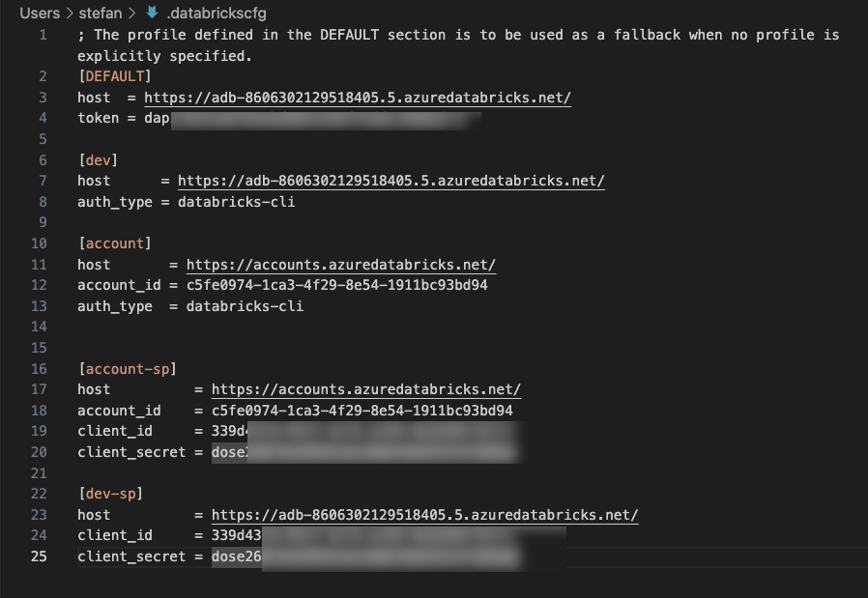The width and height of the screenshot is (868, 598).
Task: Click the chevron between Users and stefan
Action: coord(71,13)
